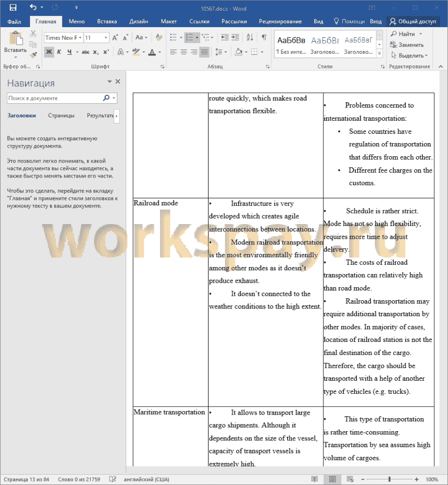The height and width of the screenshot is (485, 448).
Task: Click the Помощн tell-me lightbulb
Action: [349, 21]
